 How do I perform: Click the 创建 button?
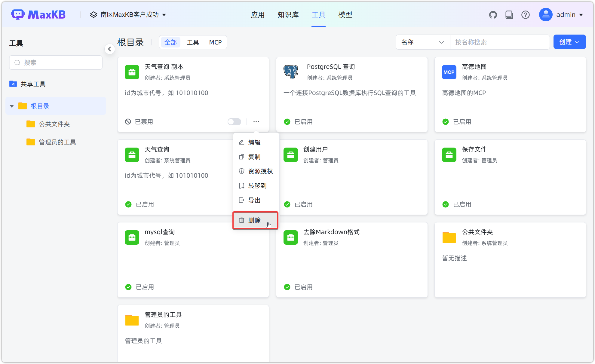point(569,42)
